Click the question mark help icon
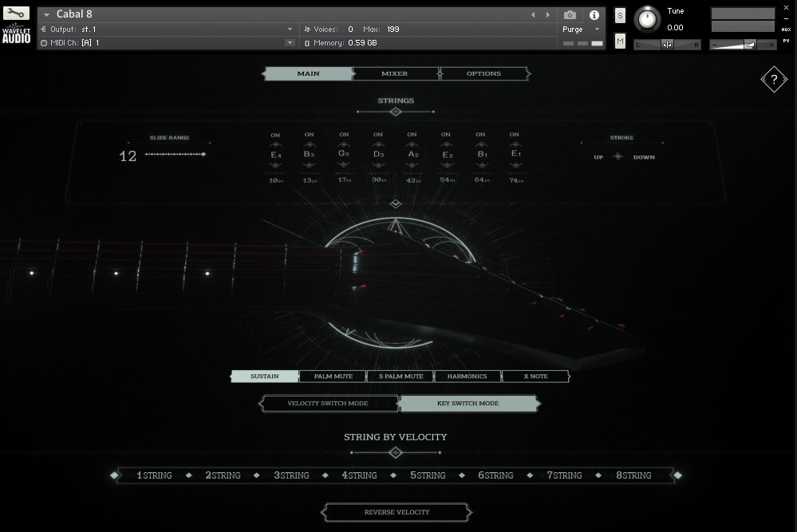 click(772, 79)
